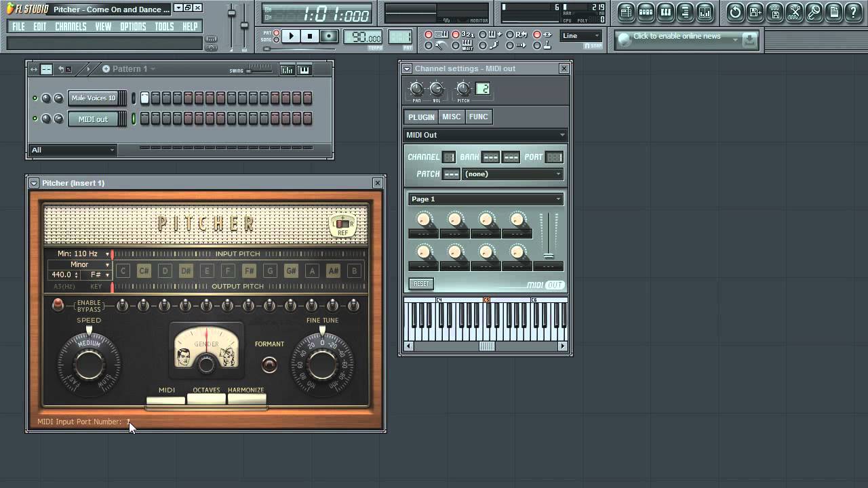Click the MIDI button in Pitcher

166,399
